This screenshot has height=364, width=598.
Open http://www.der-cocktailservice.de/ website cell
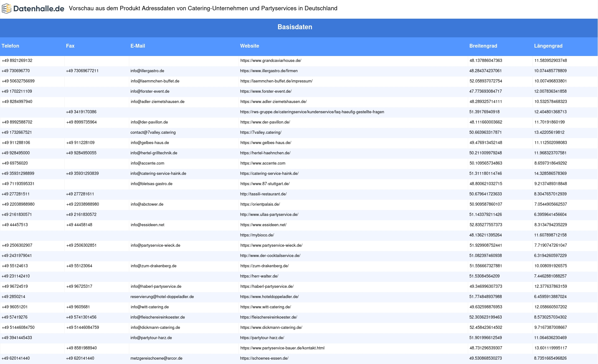pyautogui.click(x=270, y=256)
